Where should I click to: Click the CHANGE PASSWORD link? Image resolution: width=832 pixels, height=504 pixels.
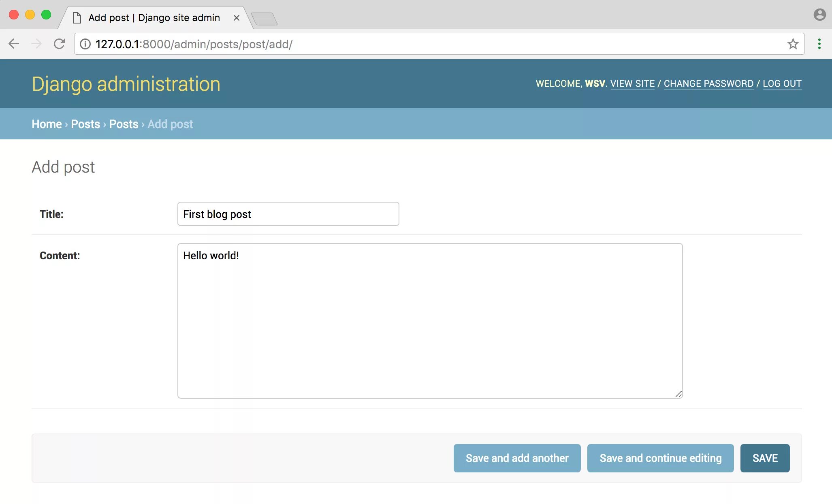pos(708,83)
